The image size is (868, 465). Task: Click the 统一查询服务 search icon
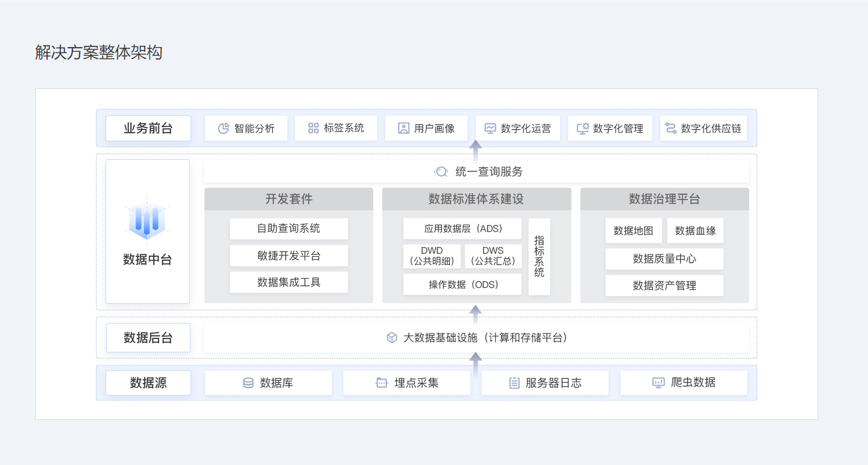[440, 171]
